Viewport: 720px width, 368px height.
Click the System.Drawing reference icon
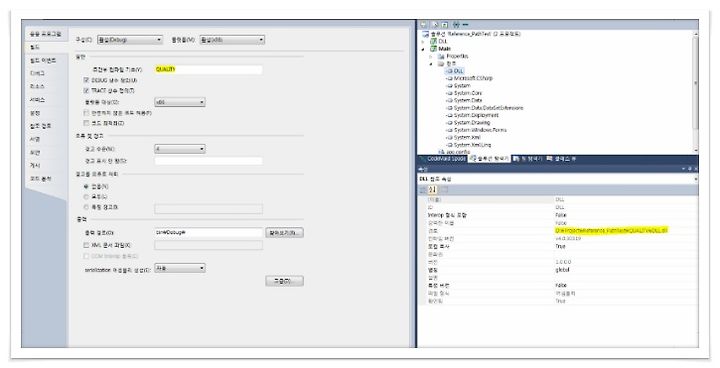pos(450,123)
